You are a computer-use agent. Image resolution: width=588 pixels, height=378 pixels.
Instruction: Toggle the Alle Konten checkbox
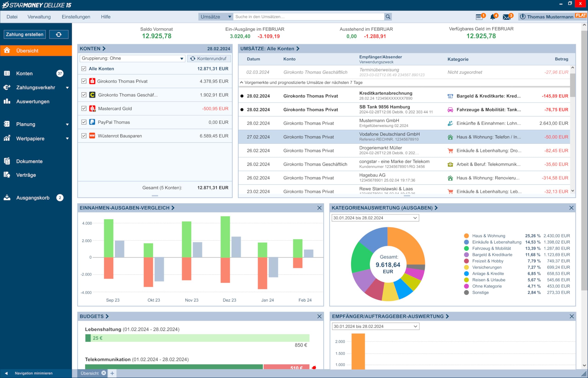coord(84,69)
